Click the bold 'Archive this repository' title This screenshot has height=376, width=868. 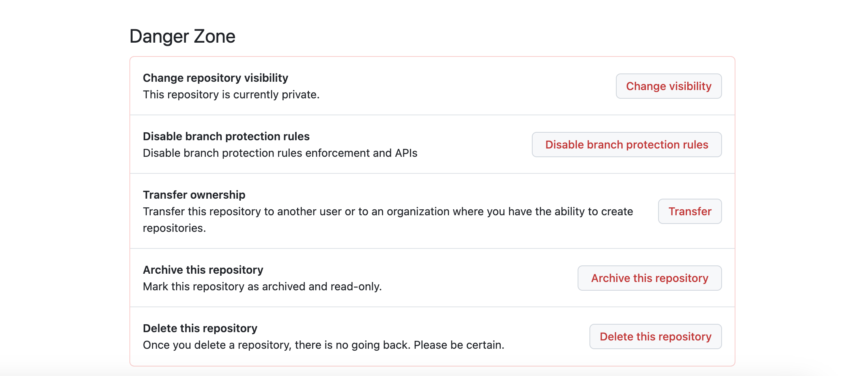(203, 270)
